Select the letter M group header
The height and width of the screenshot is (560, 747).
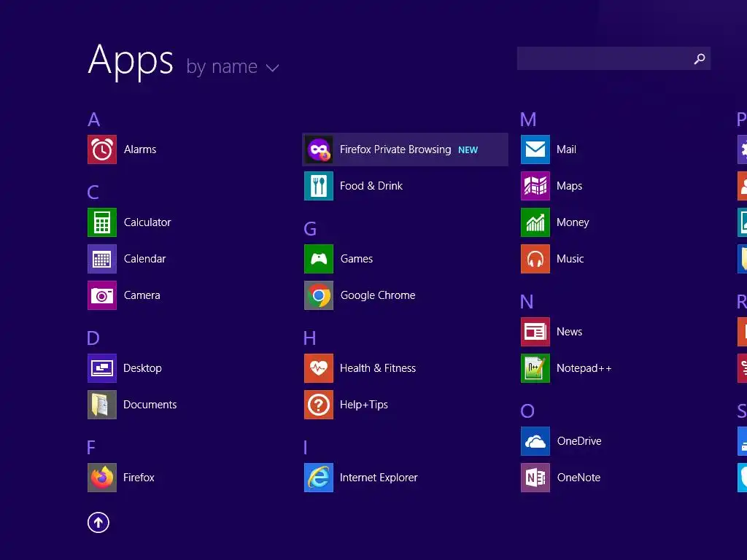click(x=528, y=120)
